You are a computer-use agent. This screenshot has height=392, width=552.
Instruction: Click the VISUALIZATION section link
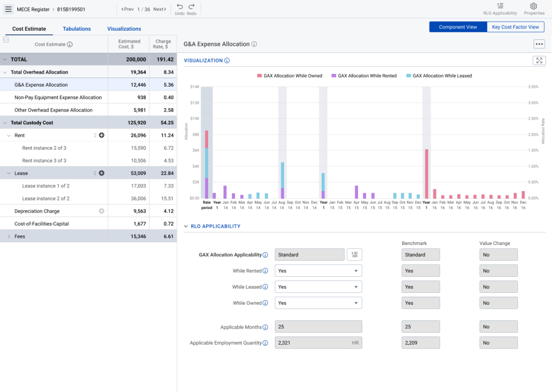[x=203, y=60]
